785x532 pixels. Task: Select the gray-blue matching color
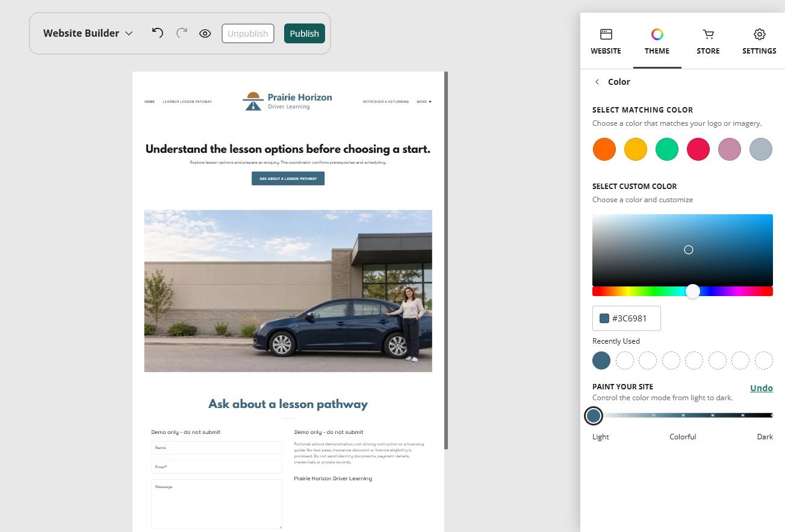tap(761, 149)
